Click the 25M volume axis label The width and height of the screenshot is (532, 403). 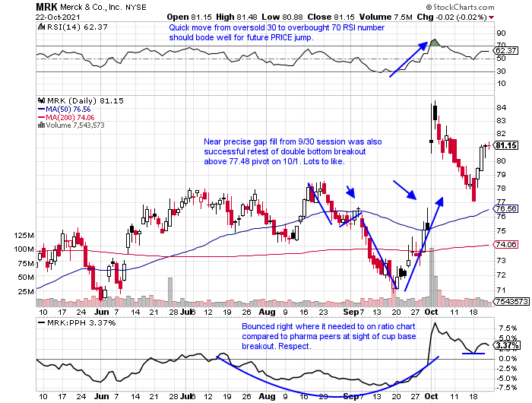click(26, 291)
